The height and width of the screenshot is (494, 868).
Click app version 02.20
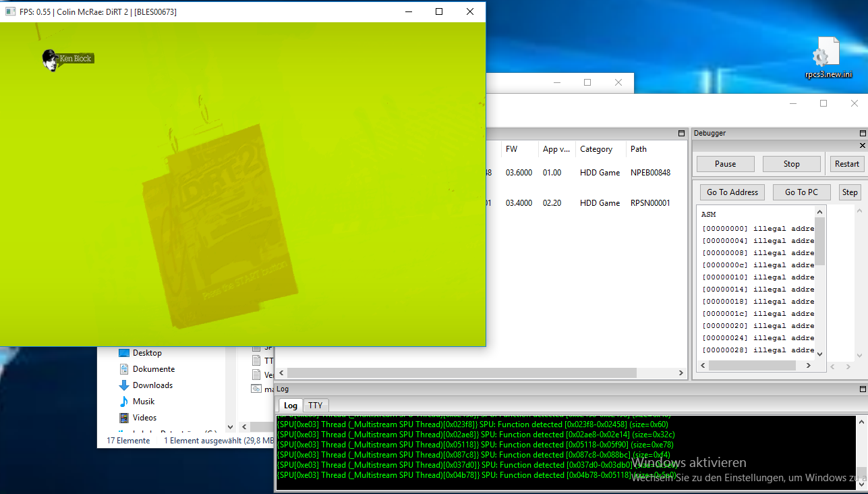(552, 203)
